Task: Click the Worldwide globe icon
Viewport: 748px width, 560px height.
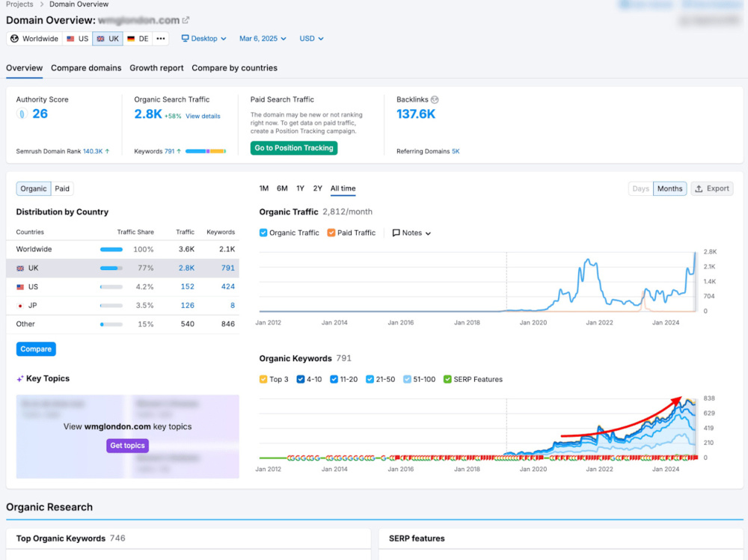Action: [15, 39]
